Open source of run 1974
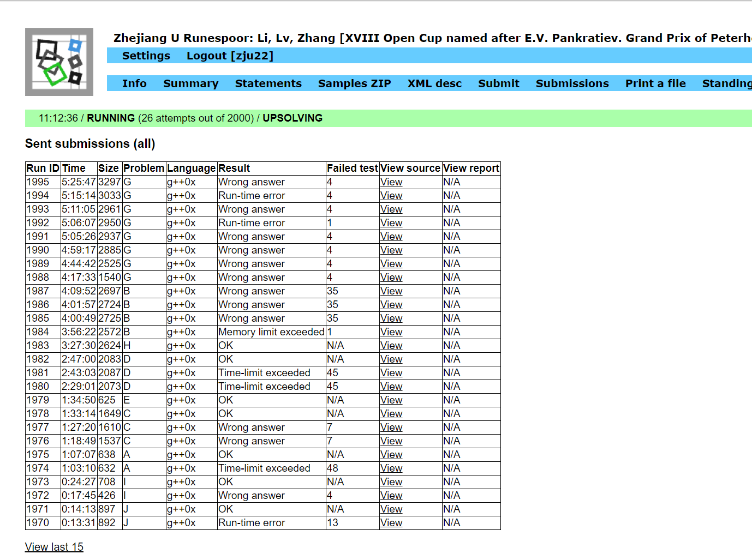Image resolution: width=752 pixels, height=560 pixels. coord(391,468)
